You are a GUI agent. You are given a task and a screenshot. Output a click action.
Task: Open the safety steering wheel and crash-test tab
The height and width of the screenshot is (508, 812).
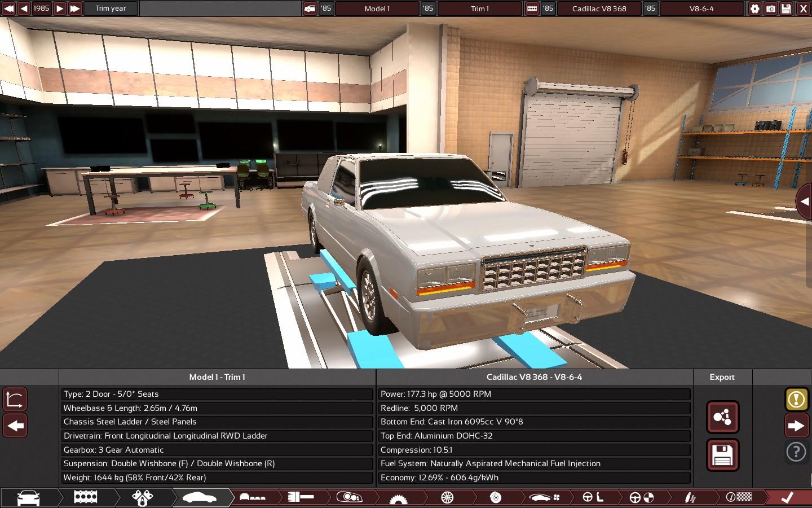(x=642, y=498)
